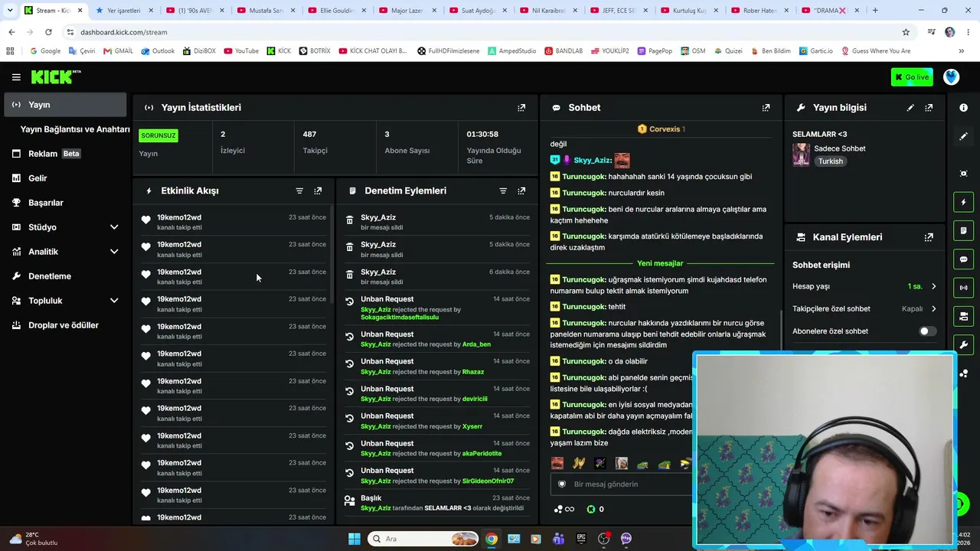Insert the clapping hands emote
This screenshot has width=980, height=551.
(x=579, y=463)
